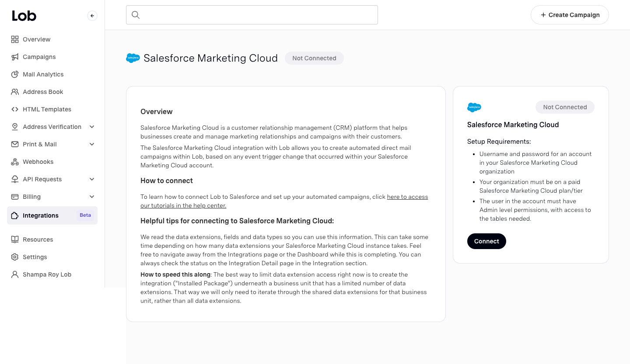Expand the API Requests submenu chevron
The width and height of the screenshot is (630, 364).
pyautogui.click(x=92, y=179)
